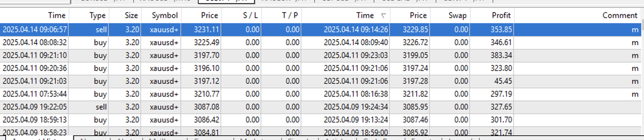This screenshot has height=140, width=644.
Task: Click the Comment column header
Action: (x=619, y=15)
